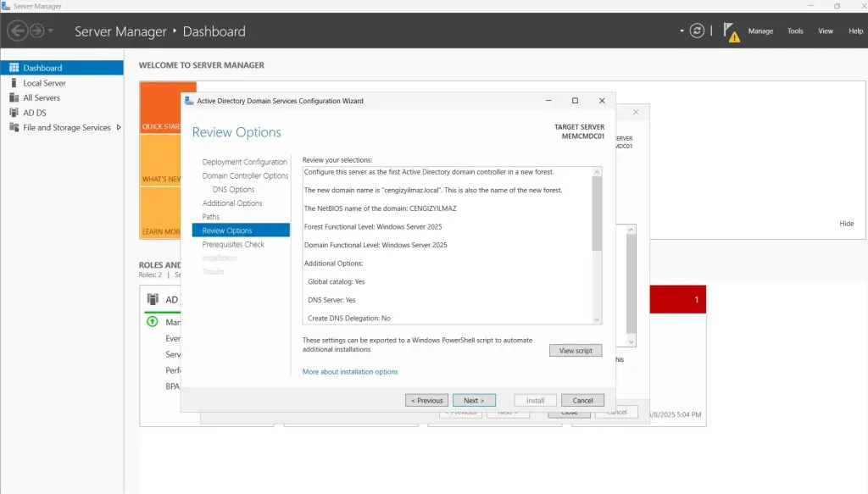Screen dimensions: 868x494
Task: Expand the File and Storage Services arrow
Action: coord(119,128)
